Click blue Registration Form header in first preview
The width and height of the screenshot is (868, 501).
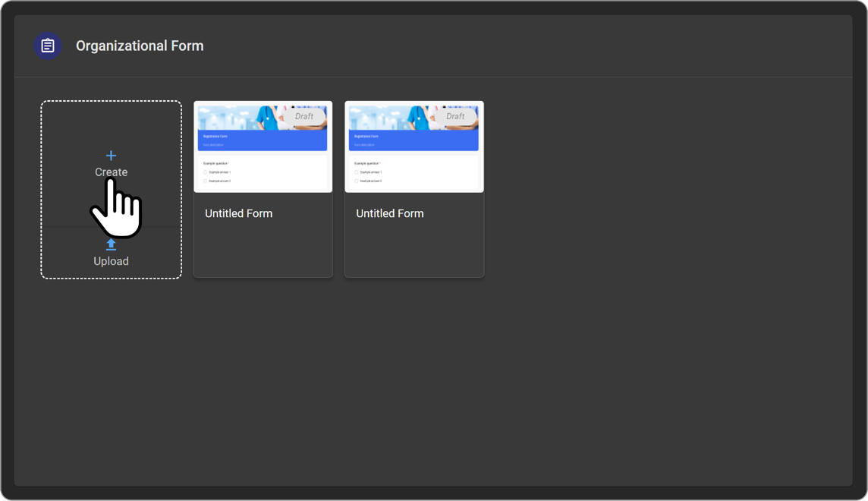pyautogui.click(x=263, y=140)
